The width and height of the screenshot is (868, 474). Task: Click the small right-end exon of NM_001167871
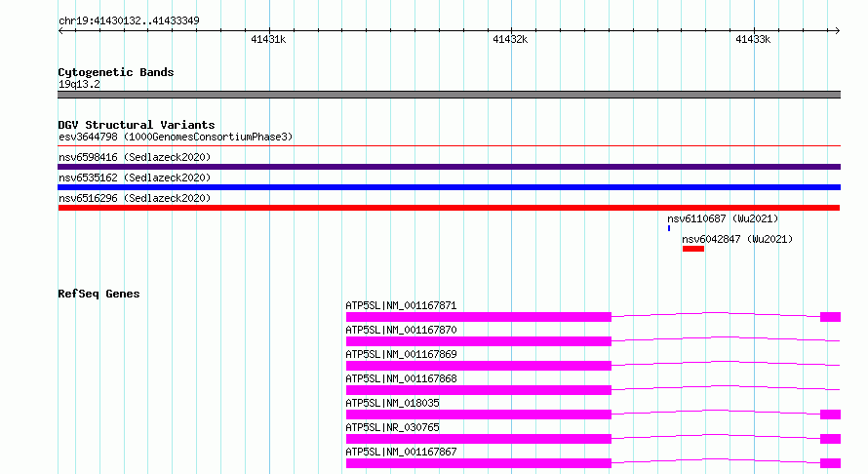coord(830,317)
